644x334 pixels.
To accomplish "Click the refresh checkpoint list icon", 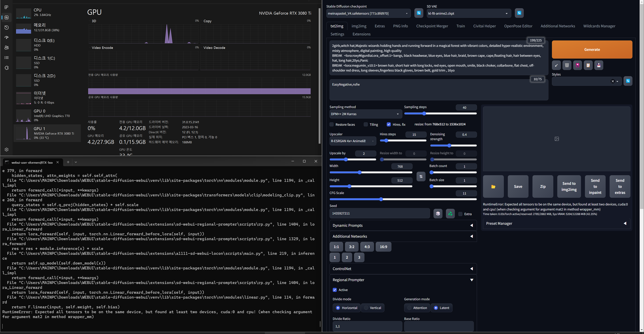I will pos(419,13).
